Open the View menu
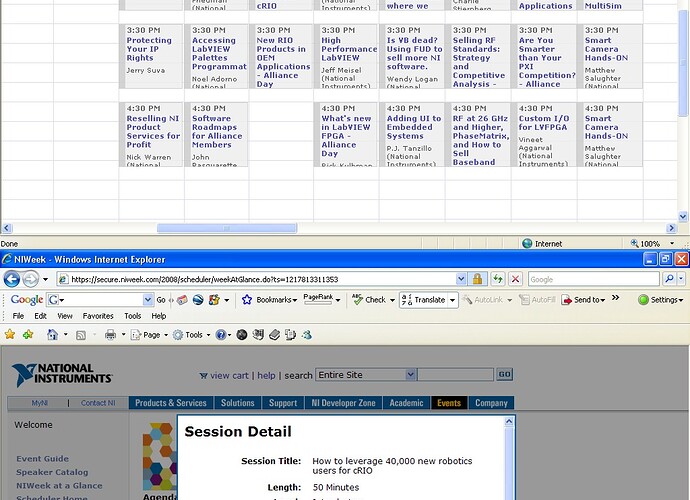Image resolution: width=690 pixels, height=500 pixels. 65,316
